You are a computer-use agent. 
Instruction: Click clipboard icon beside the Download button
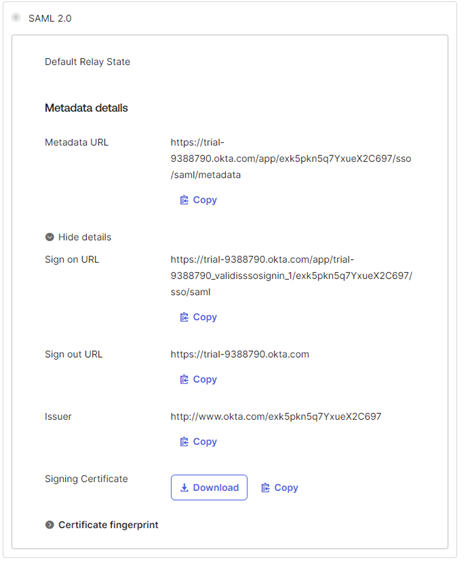tap(265, 488)
